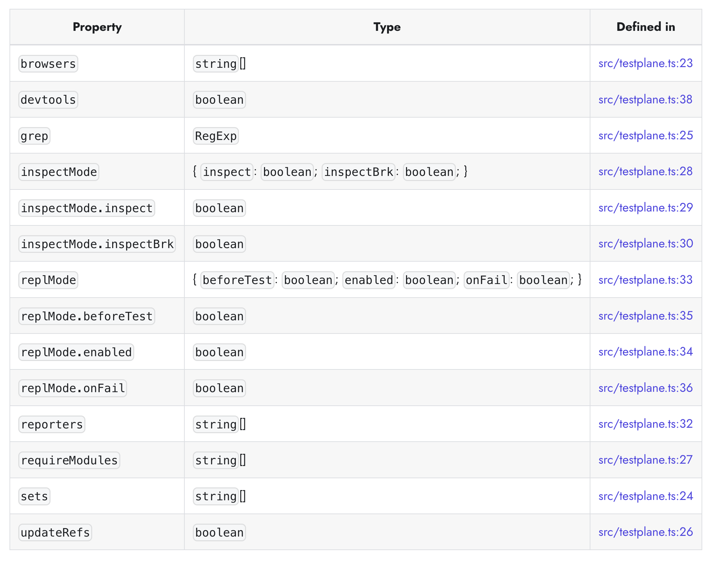Open the src/testplane.ts:26 link
Viewport: 728px width, 564px height.
[x=645, y=532]
